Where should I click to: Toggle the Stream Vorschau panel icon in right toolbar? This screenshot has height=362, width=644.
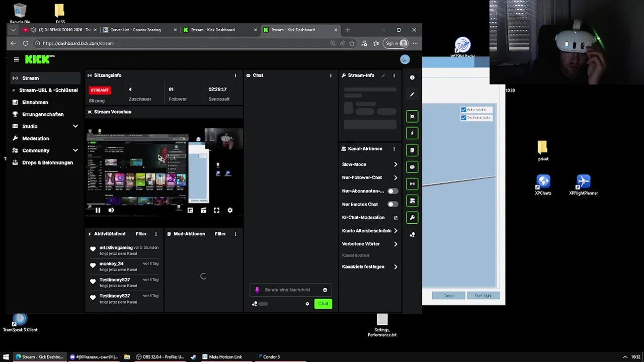point(412,117)
